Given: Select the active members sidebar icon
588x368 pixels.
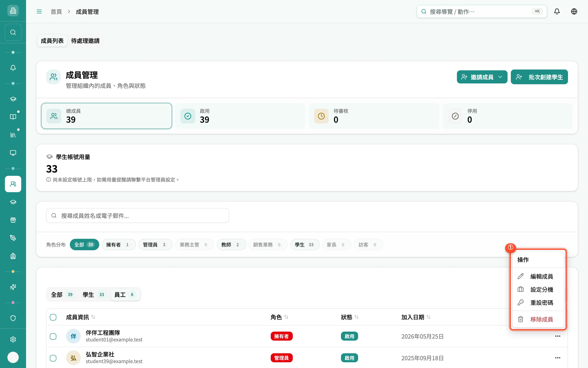Looking at the screenshot, I should click(13, 184).
